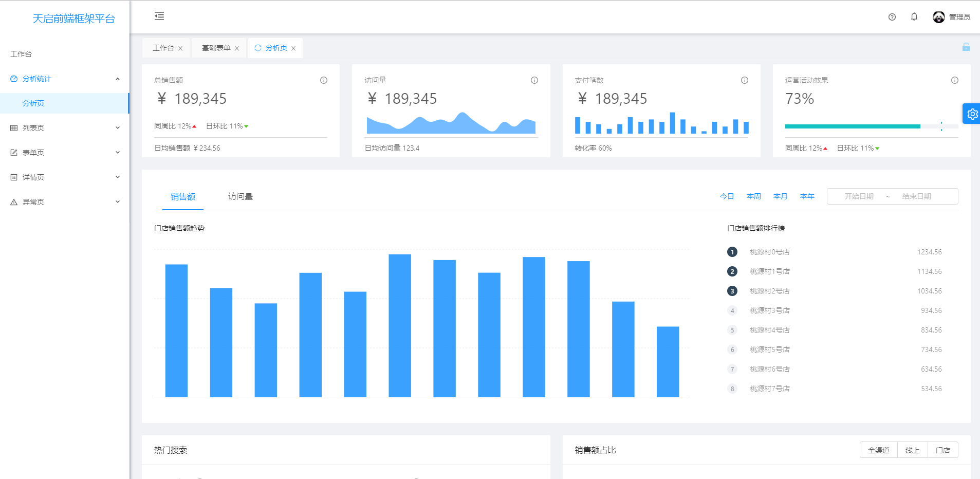Click the 热门搜索 card heading

click(x=171, y=450)
